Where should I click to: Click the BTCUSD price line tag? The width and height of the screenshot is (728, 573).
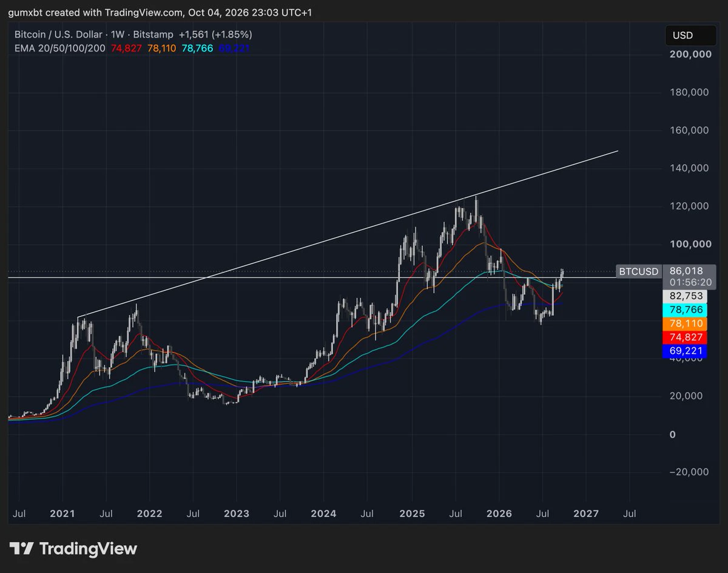(x=638, y=271)
